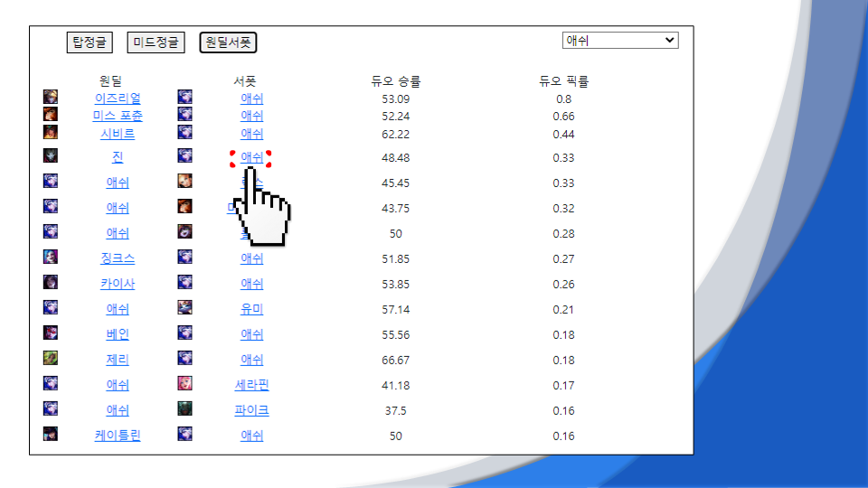Click the 듀오 승률 column header
This screenshot has height=488, width=868.
396,81
